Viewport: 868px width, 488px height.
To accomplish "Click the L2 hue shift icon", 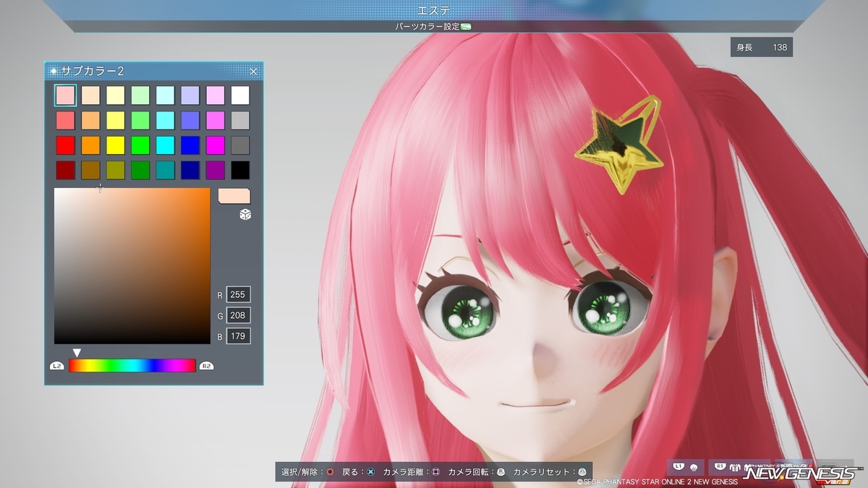I will coord(57,366).
